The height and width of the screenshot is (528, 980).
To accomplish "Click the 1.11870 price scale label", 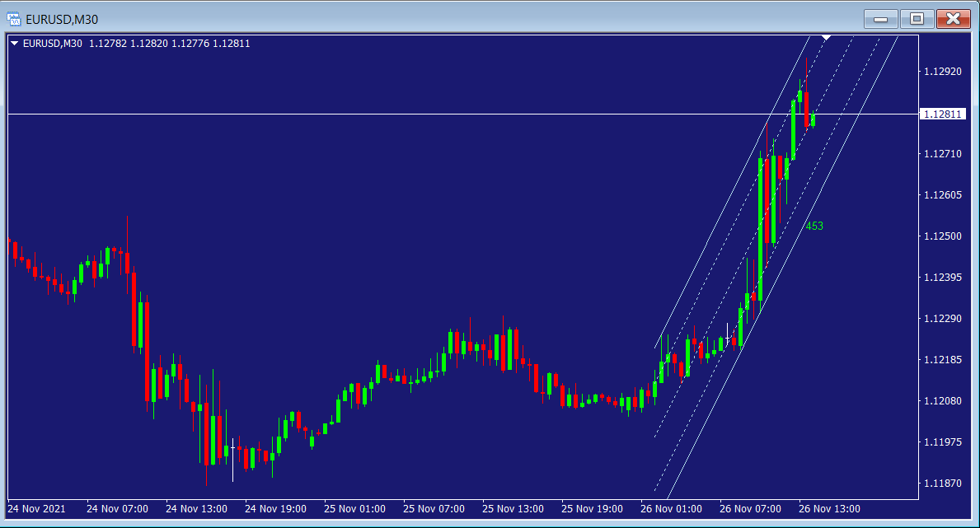I will pos(943,484).
